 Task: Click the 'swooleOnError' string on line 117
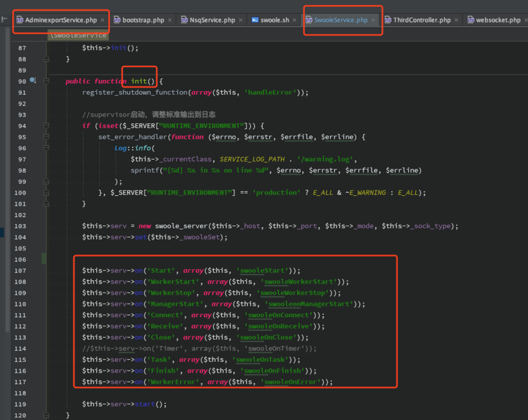(291, 382)
